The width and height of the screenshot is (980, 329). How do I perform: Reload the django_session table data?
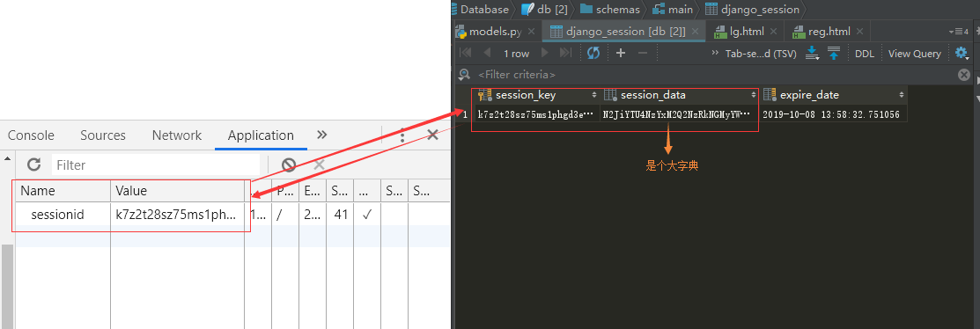tap(593, 53)
